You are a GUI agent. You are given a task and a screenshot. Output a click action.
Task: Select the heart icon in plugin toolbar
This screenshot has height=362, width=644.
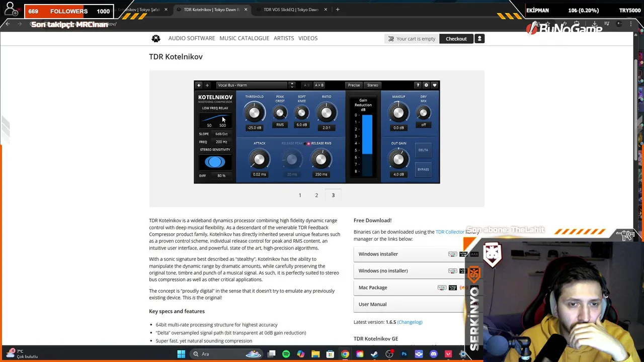[435, 85]
